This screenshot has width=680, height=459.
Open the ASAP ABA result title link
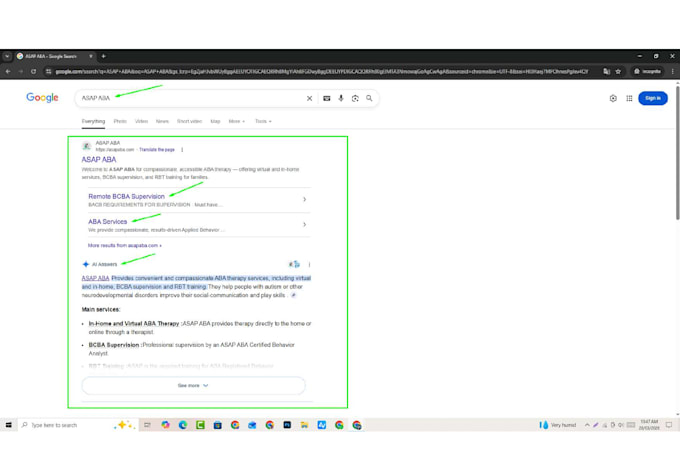point(99,160)
